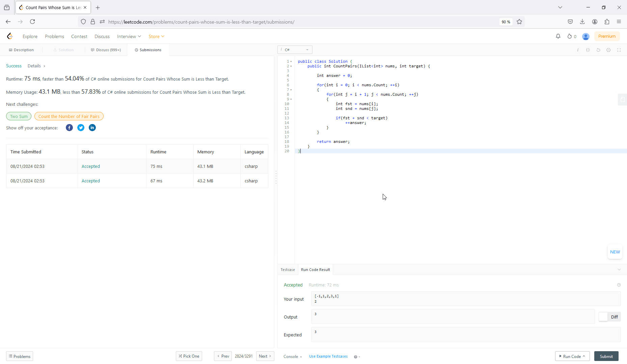The image size is (627, 364).
Task: Bookmark this page with the star icon
Action: (519, 22)
